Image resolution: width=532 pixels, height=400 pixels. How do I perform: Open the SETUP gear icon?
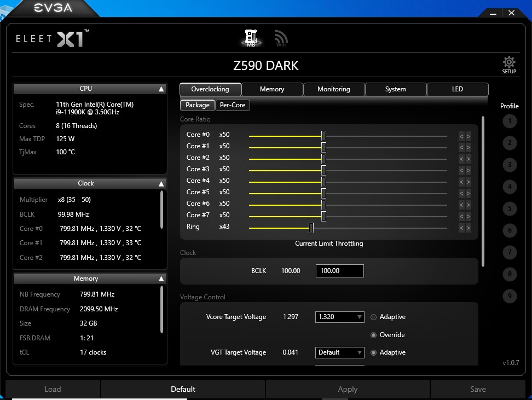509,65
